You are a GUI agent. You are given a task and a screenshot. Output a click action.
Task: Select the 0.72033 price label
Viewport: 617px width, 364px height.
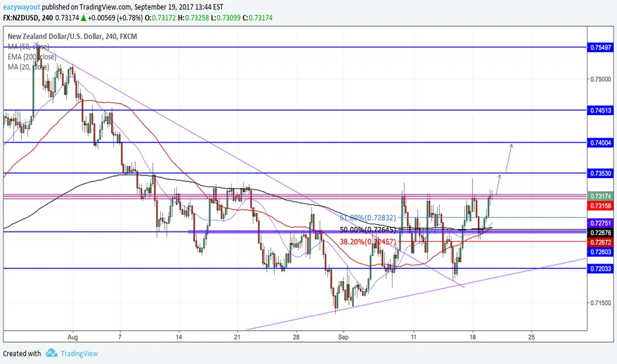(600, 269)
